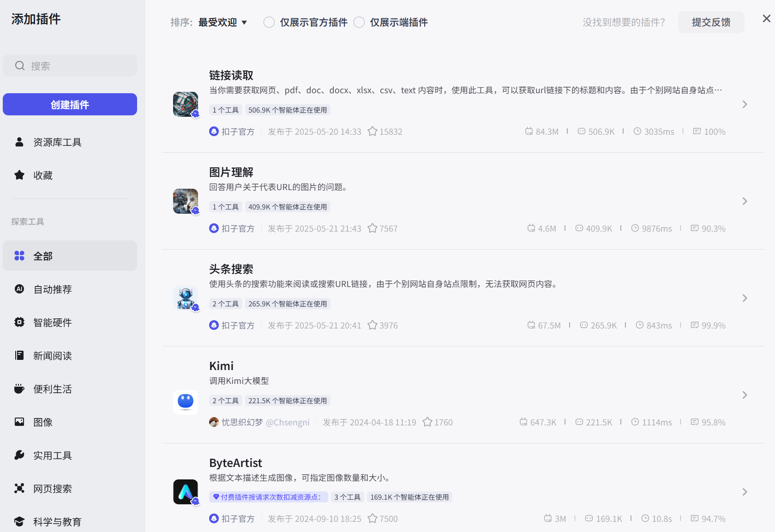
Task: Click the 收藏 star icon in sidebar
Action: click(x=19, y=175)
